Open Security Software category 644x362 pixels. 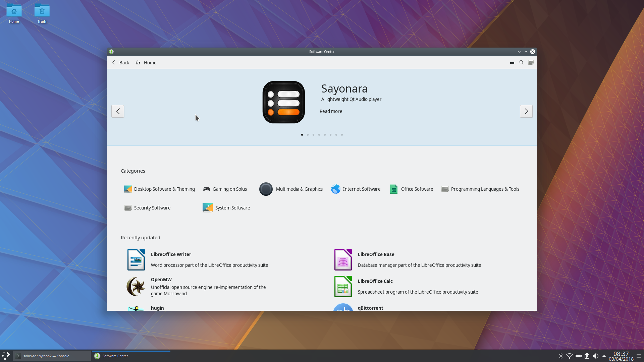pos(147,208)
